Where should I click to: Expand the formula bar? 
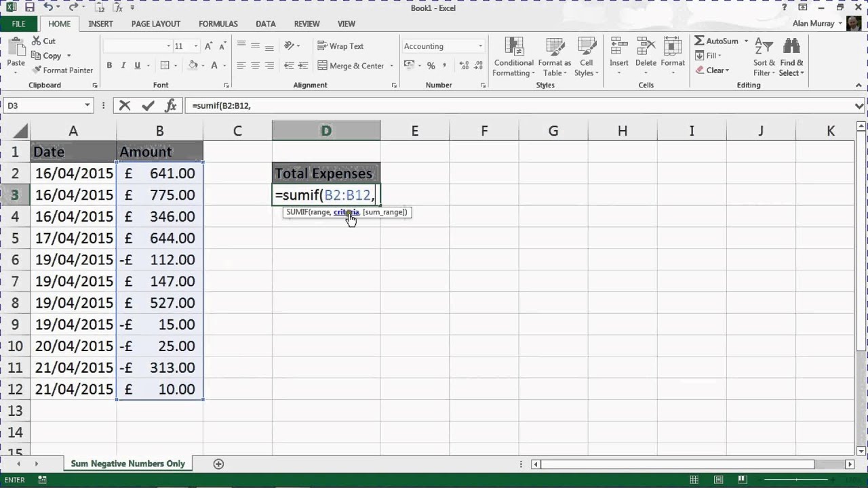click(x=860, y=106)
